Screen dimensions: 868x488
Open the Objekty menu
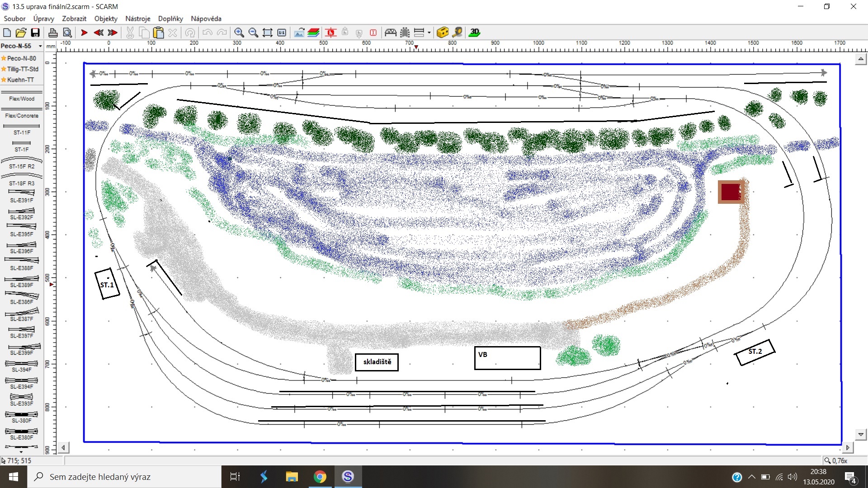(106, 19)
